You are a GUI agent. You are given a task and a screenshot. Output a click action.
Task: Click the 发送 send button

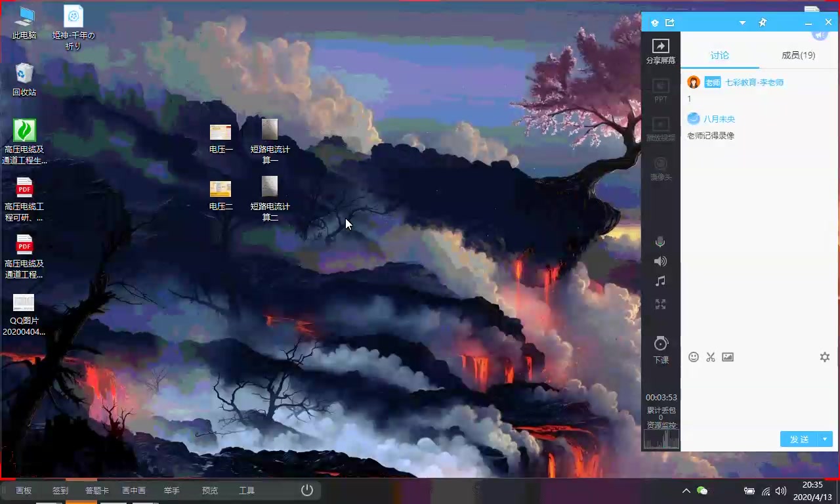coord(799,439)
